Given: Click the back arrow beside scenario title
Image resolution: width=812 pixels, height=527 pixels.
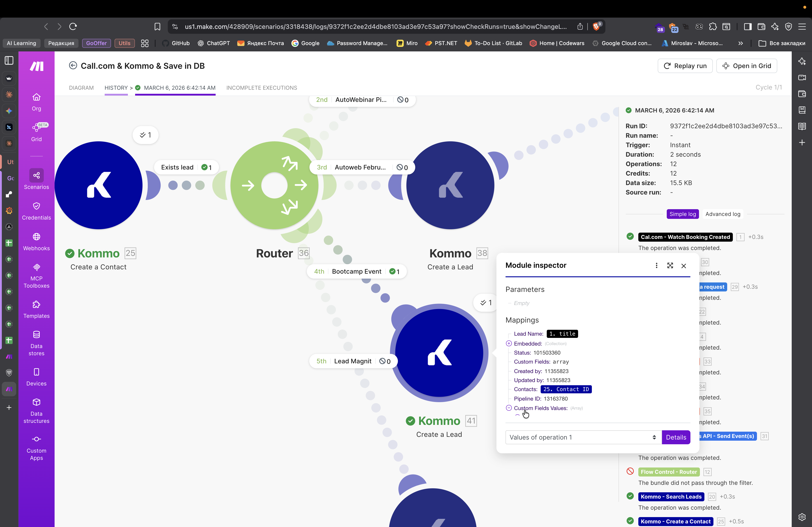Looking at the screenshot, I should [x=73, y=66].
